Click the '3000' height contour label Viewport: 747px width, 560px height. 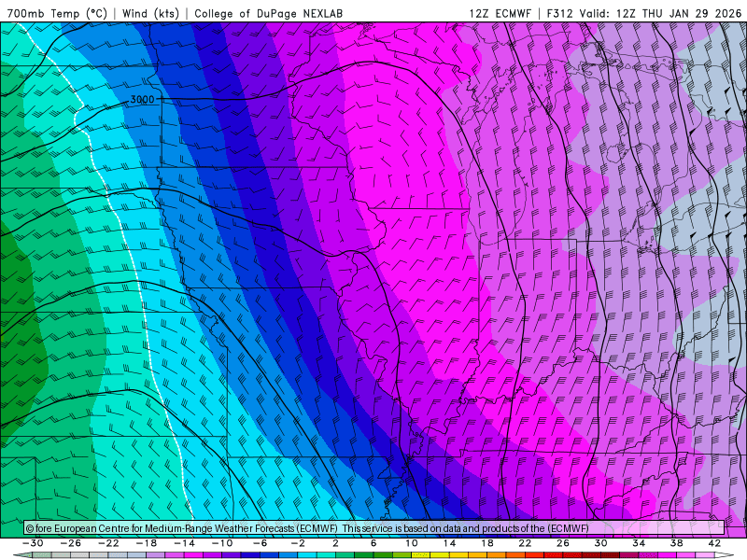(143, 99)
